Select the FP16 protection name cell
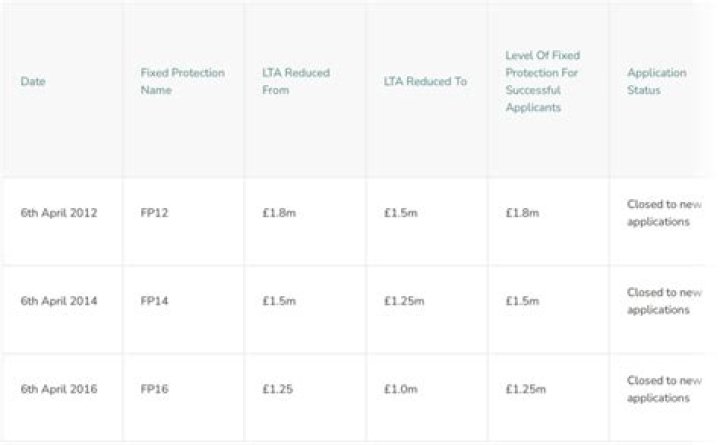The width and height of the screenshot is (720, 445). coord(155,389)
